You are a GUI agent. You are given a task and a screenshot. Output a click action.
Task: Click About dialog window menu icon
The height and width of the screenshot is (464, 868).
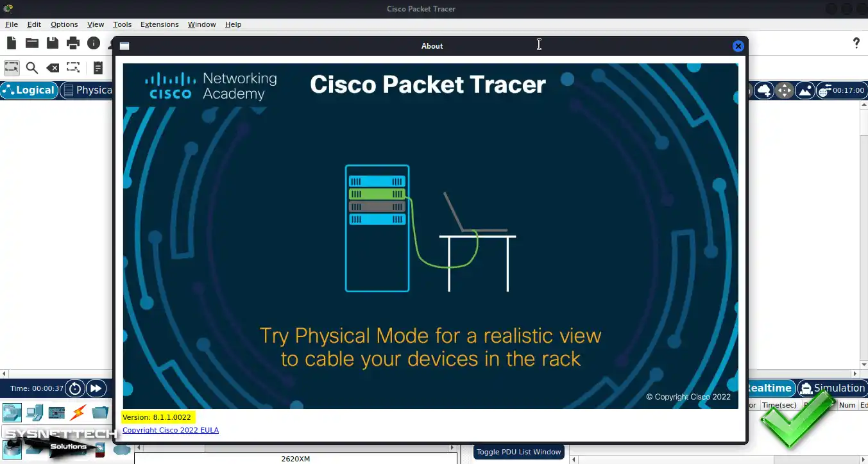coord(124,46)
